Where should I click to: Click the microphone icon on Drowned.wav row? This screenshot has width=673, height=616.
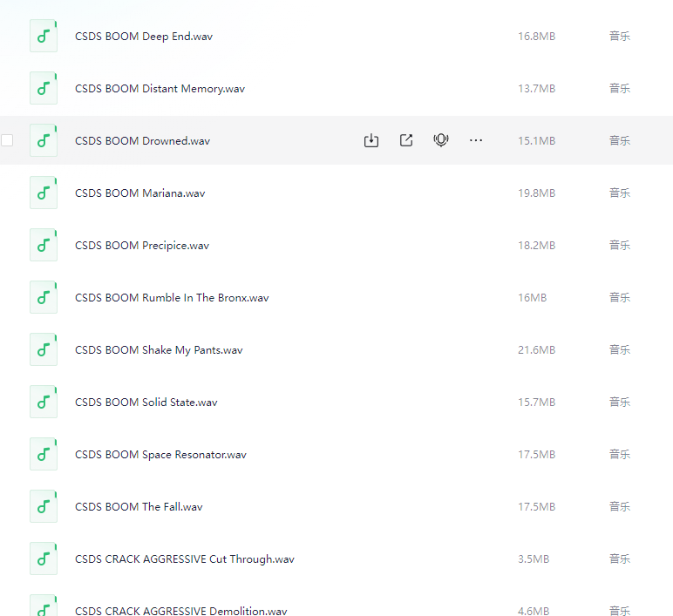click(441, 140)
